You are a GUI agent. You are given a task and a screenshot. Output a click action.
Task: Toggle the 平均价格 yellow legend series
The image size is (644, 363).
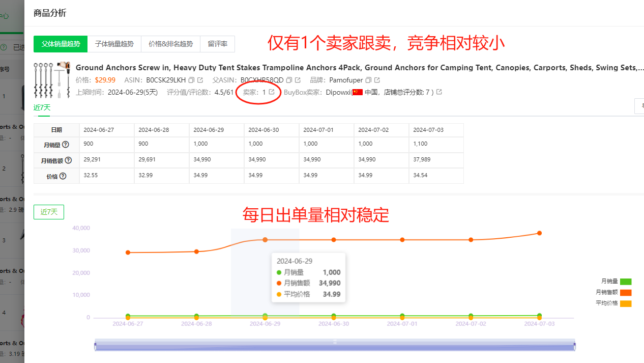625,303
